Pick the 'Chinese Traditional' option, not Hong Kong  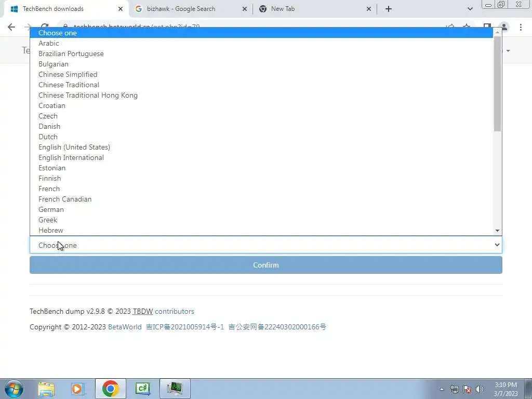(261, 85)
